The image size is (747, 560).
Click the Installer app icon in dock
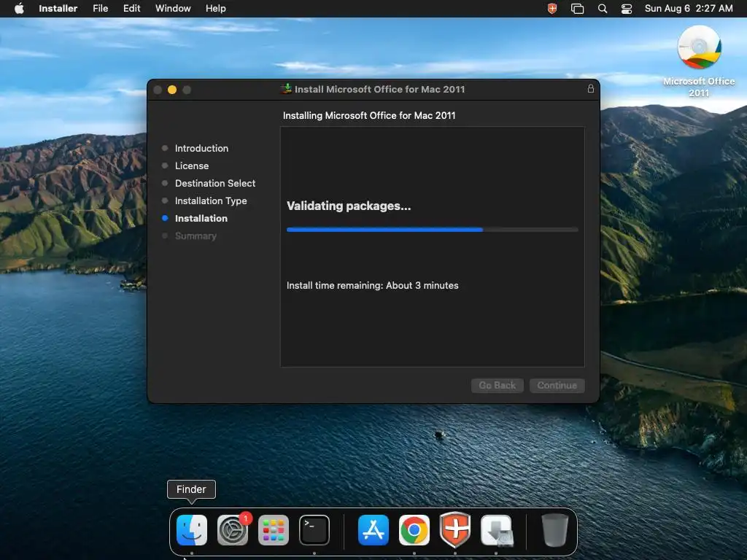(496, 530)
